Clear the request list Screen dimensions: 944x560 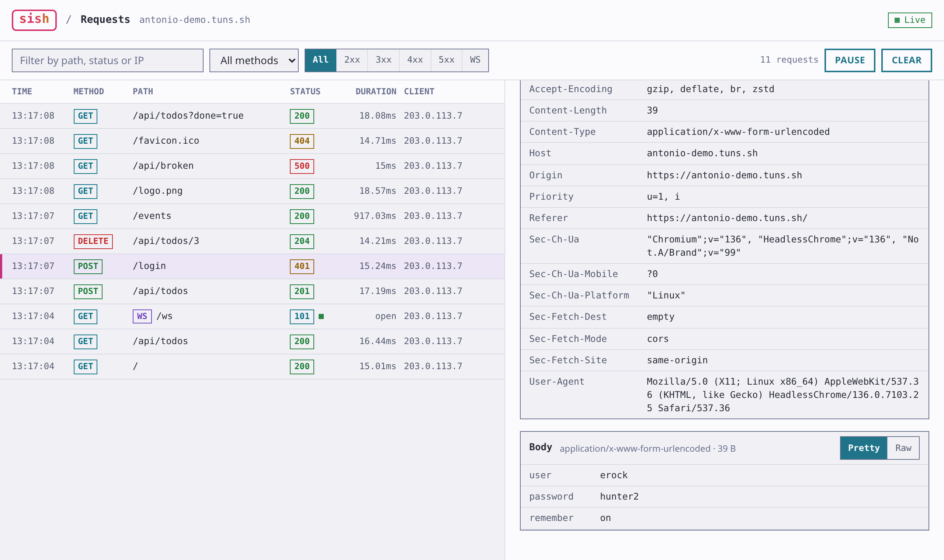pyautogui.click(x=907, y=60)
